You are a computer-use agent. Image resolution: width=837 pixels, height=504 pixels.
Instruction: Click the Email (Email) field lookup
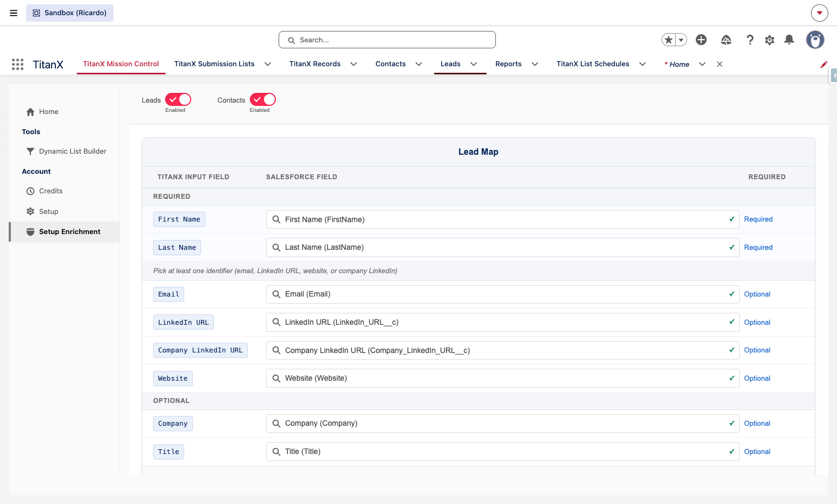click(x=502, y=294)
